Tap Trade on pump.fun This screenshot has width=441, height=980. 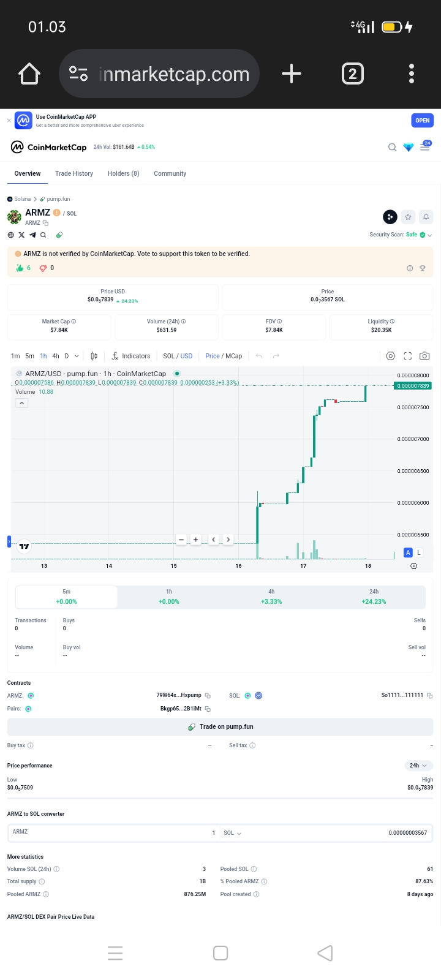(220, 726)
